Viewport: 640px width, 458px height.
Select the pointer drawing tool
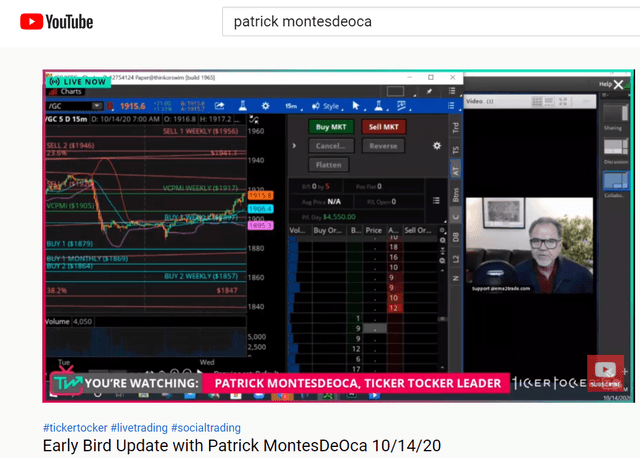356,106
